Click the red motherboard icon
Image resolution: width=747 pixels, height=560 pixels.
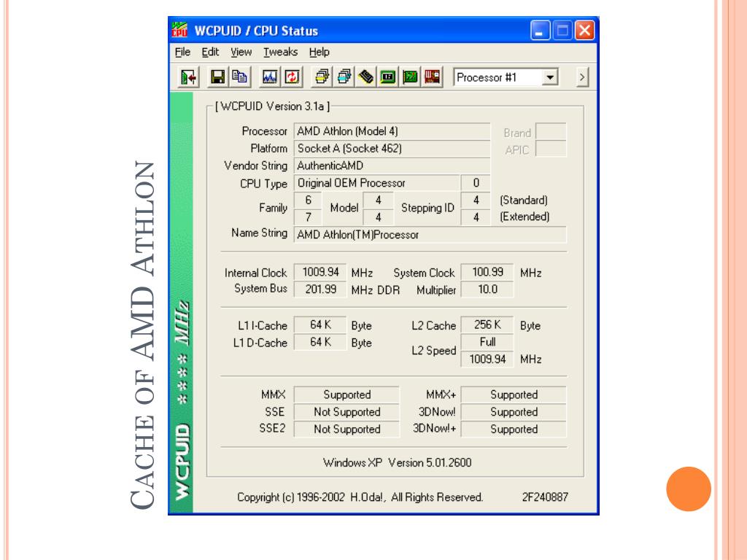432,77
